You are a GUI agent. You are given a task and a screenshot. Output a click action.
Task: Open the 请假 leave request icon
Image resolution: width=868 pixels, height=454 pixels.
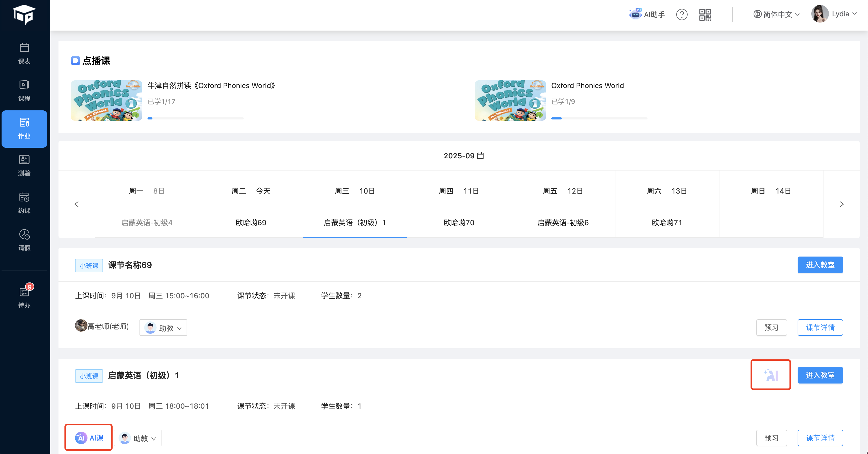pyautogui.click(x=24, y=240)
